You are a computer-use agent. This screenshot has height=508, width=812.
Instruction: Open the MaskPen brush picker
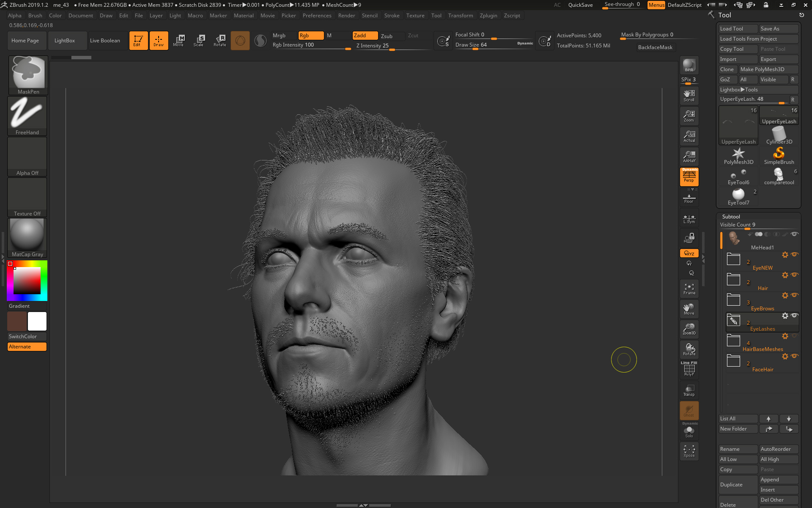click(x=28, y=75)
